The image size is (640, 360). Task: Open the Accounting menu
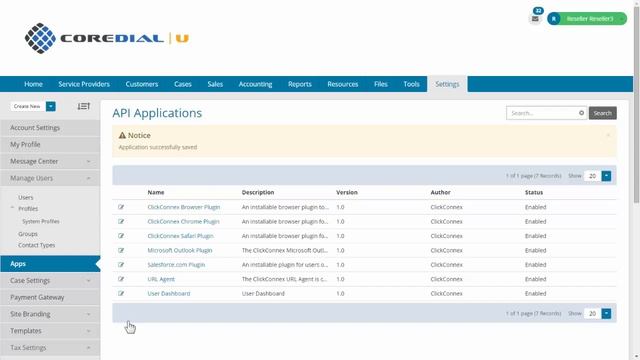pos(256,84)
